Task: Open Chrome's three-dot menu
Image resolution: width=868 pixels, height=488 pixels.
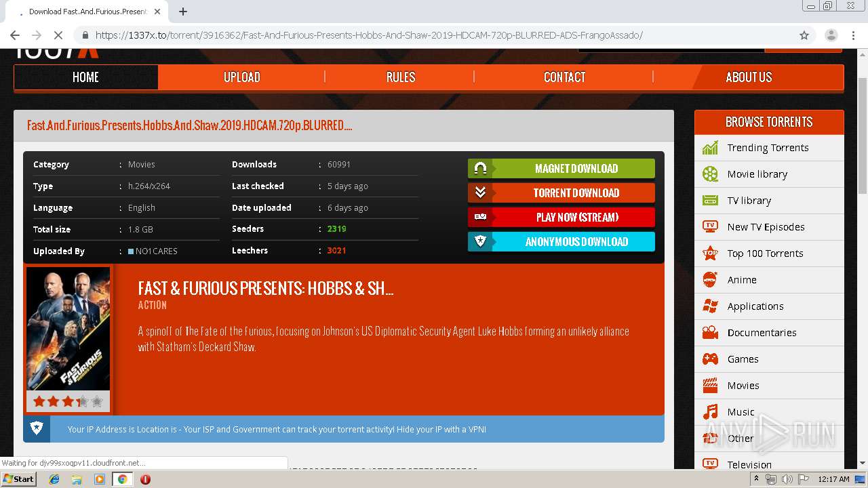Action: tap(852, 35)
